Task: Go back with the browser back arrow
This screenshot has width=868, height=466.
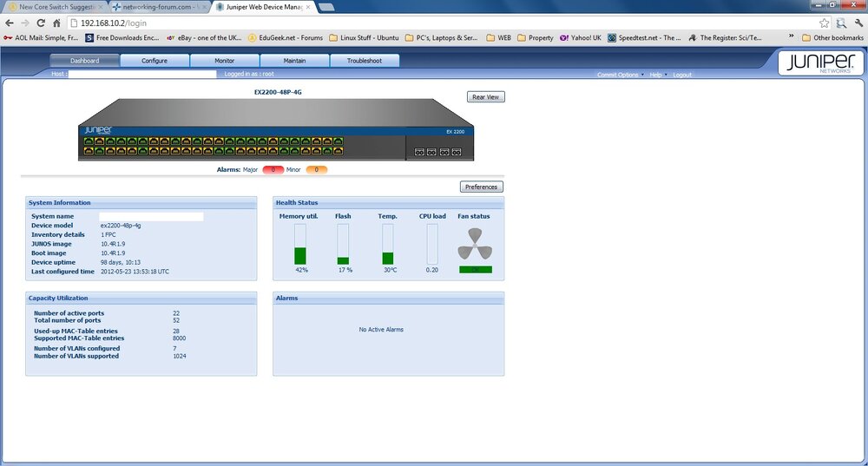Action: (10, 23)
